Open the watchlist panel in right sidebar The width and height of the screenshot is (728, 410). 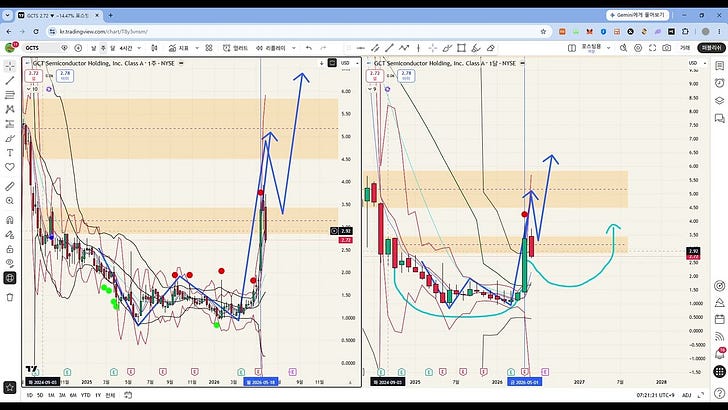click(719, 66)
